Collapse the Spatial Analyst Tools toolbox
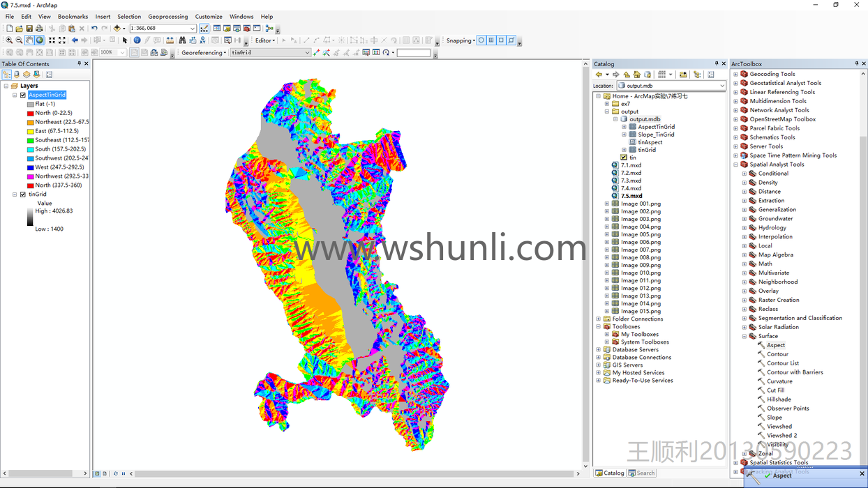Screen dimensions: 868x488 tap(735, 165)
